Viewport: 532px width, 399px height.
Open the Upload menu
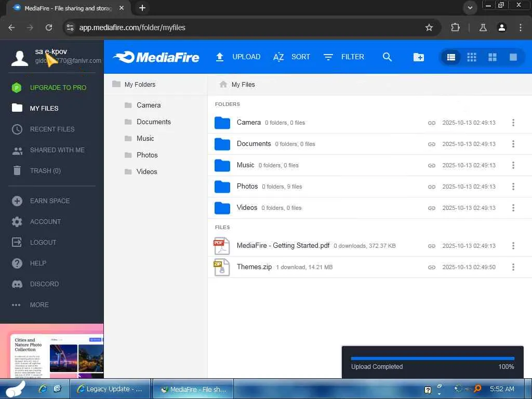pos(238,57)
